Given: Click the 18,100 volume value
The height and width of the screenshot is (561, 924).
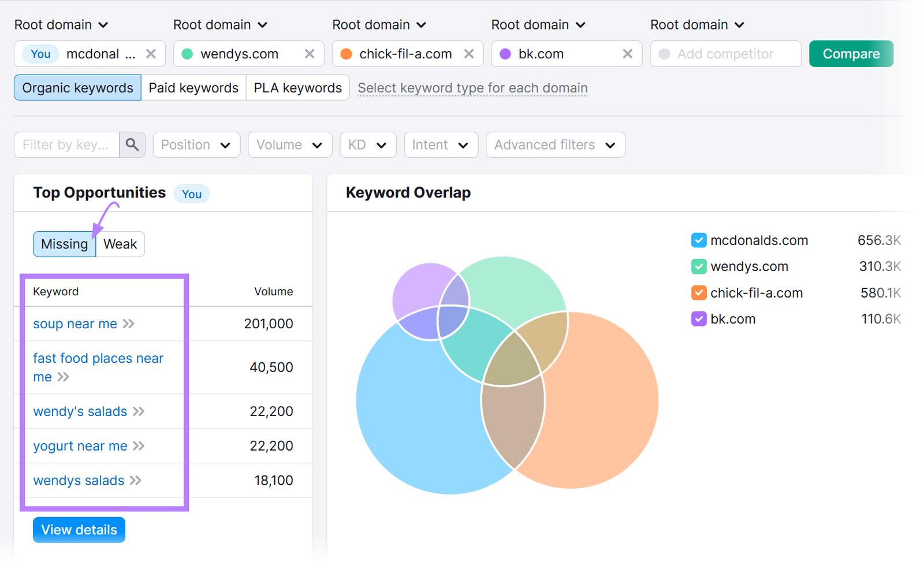Looking at the screenshot, I should (x=274, y=481).
